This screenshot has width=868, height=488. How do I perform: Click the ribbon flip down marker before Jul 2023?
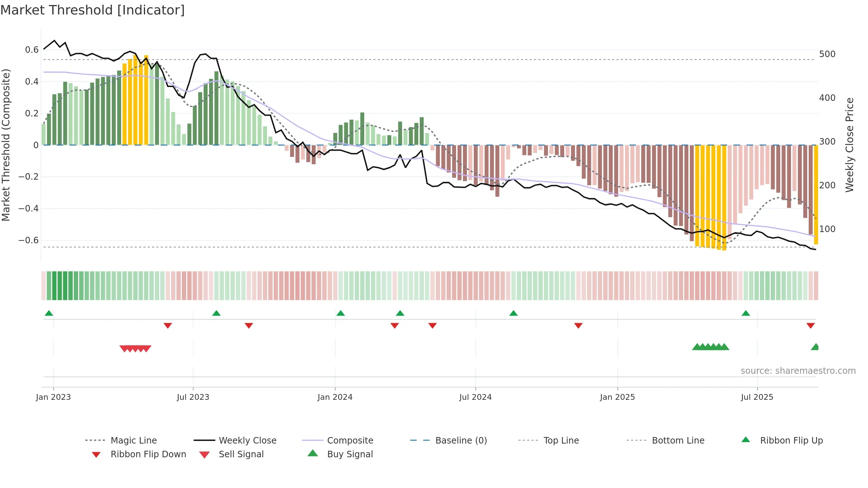tap(168, 326)
